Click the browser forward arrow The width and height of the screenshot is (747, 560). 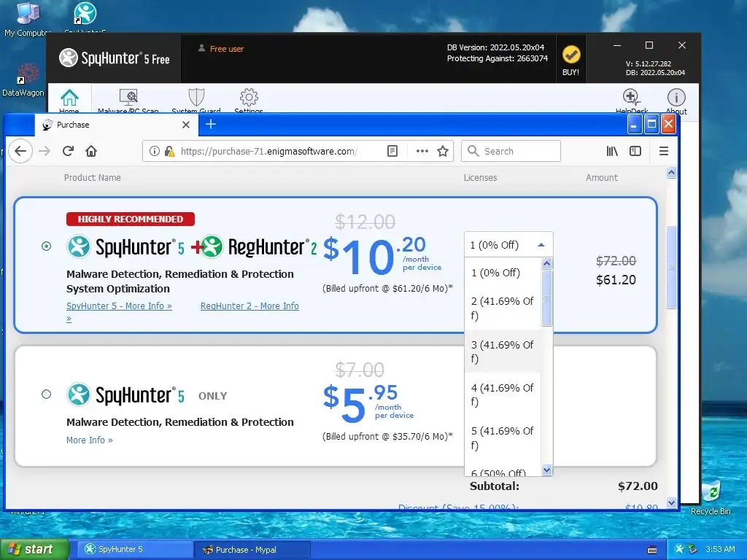click(44, 151)
